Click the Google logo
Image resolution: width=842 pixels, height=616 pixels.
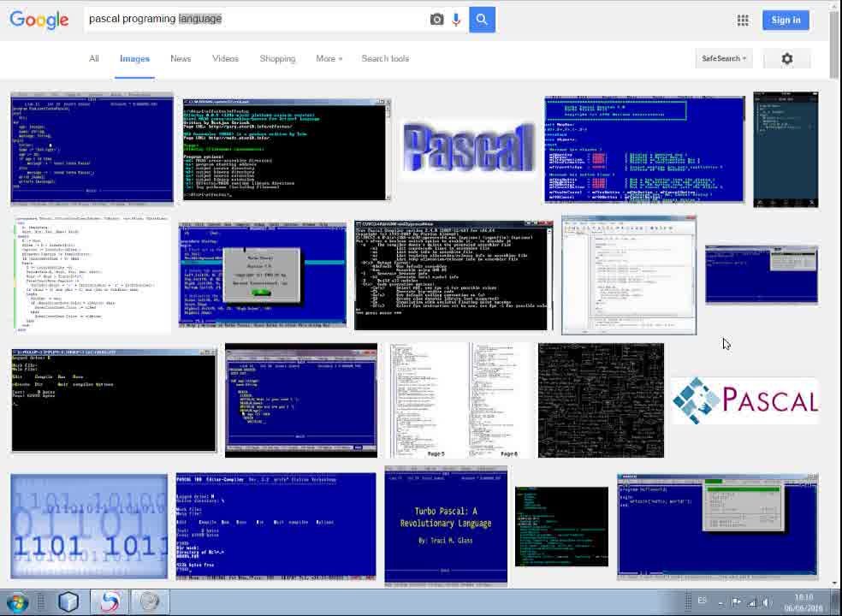(39, 20)
